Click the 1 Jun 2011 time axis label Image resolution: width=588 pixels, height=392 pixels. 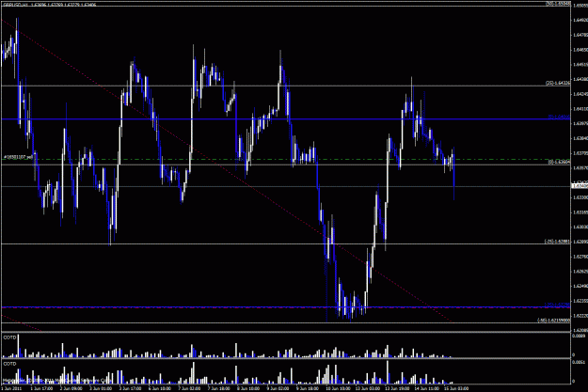(11, 388)
